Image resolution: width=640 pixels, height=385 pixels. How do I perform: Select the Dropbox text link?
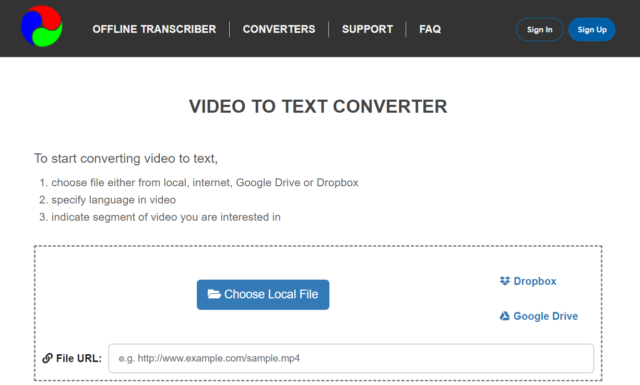pos(535,281)
